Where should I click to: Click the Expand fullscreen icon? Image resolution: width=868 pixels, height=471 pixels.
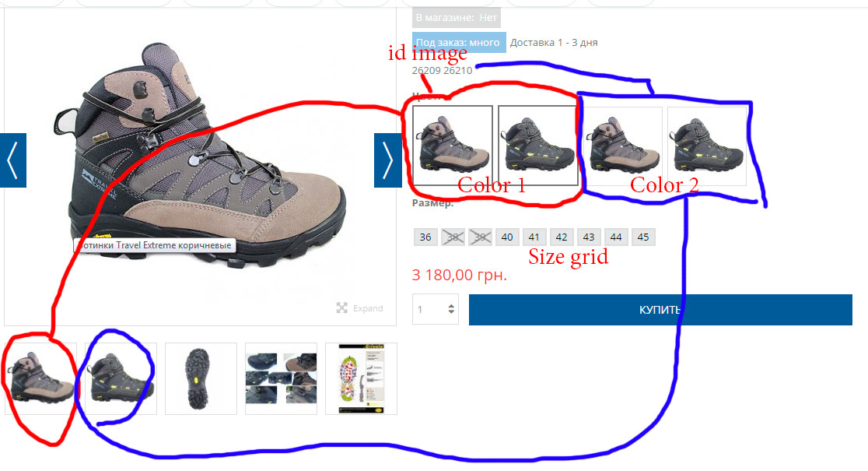pyautogui.click(x=342, y=308)
